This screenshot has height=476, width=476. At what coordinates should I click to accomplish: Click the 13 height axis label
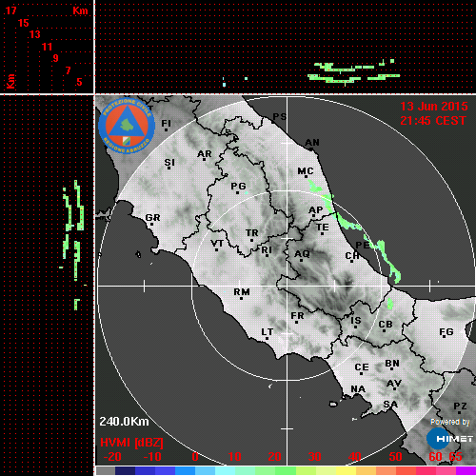coord(35,34)
